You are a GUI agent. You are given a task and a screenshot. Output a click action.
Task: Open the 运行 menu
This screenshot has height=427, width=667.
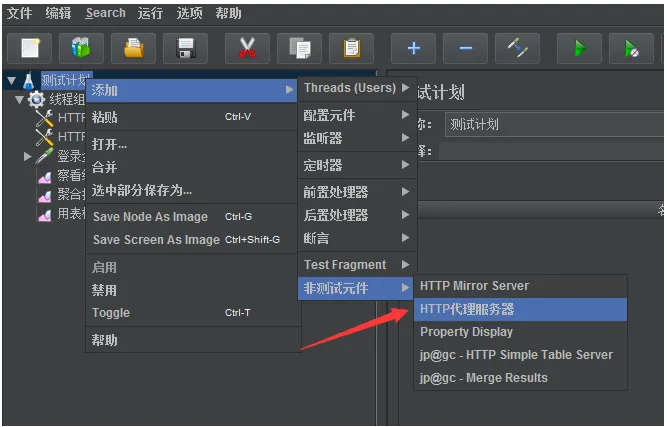[150, 13]
